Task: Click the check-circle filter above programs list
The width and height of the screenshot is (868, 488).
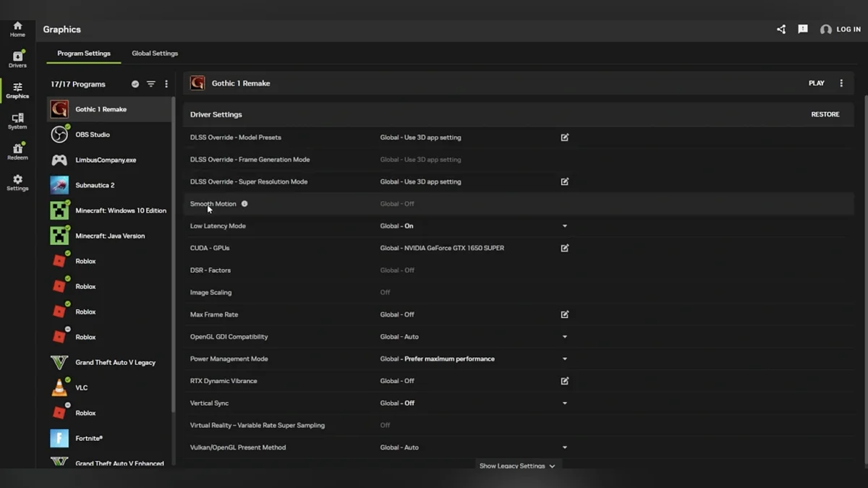Action: pyautogui.click(x=135, y=84)
